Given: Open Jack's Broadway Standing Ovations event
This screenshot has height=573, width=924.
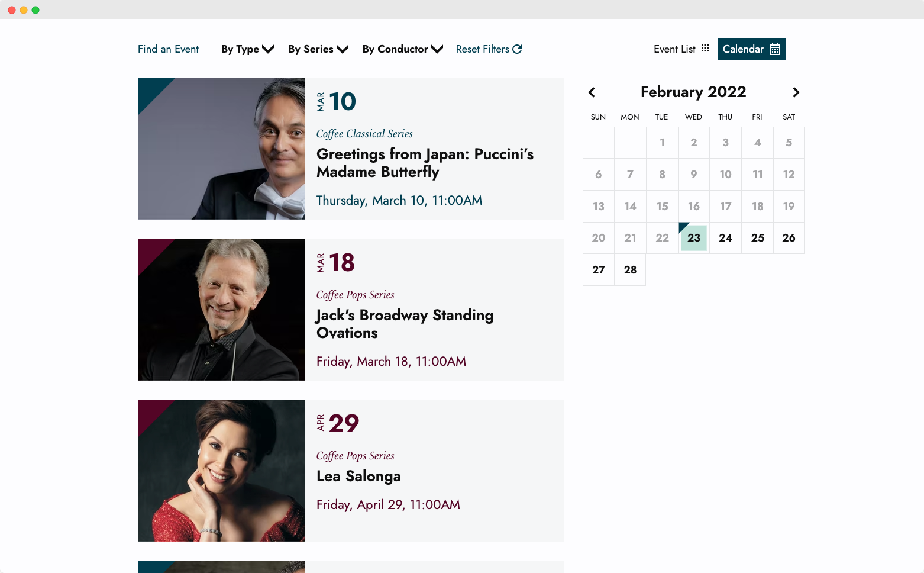Looking at the screenshot, I should click(405, 324).
